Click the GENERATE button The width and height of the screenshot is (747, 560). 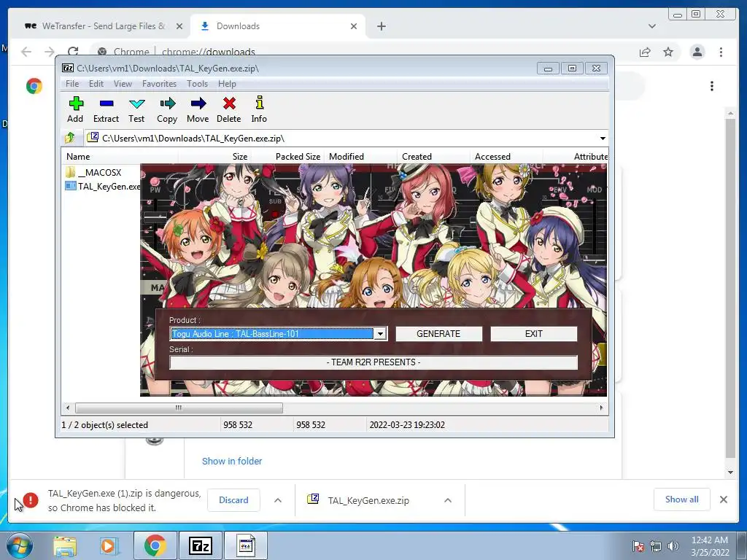[x=438, y=334]
